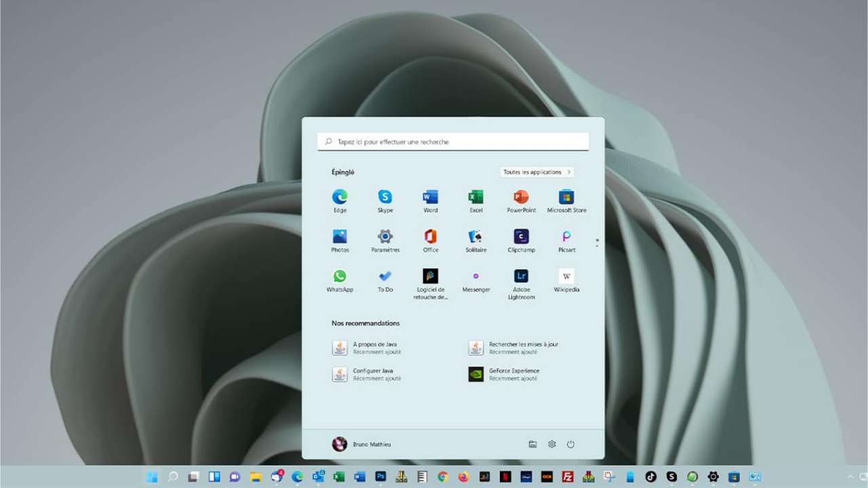Open Paramètres in the pinned apps
868x488 pixels.
[385, 241]
